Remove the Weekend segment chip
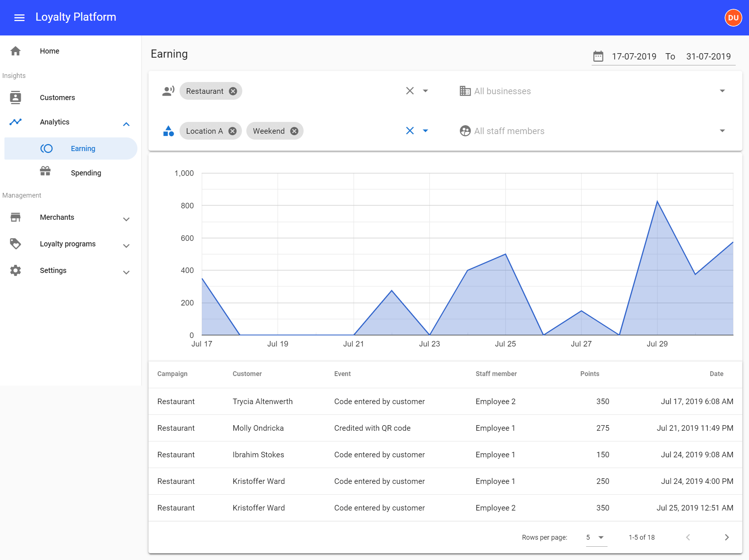The height and width of the screenshot is (560, 749). (294, 131)
